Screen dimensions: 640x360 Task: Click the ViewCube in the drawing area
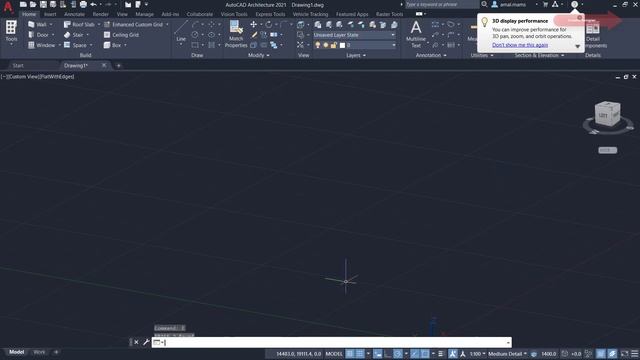(607, 115)
